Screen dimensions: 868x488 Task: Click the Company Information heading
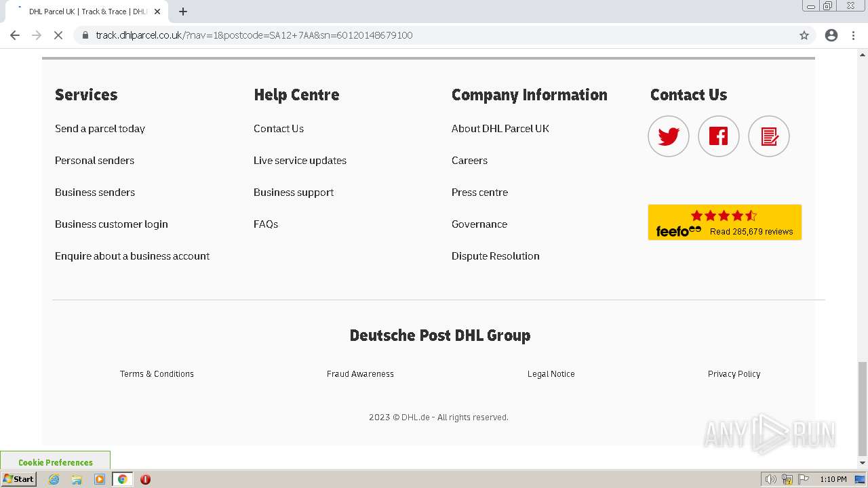click(530, 95)
